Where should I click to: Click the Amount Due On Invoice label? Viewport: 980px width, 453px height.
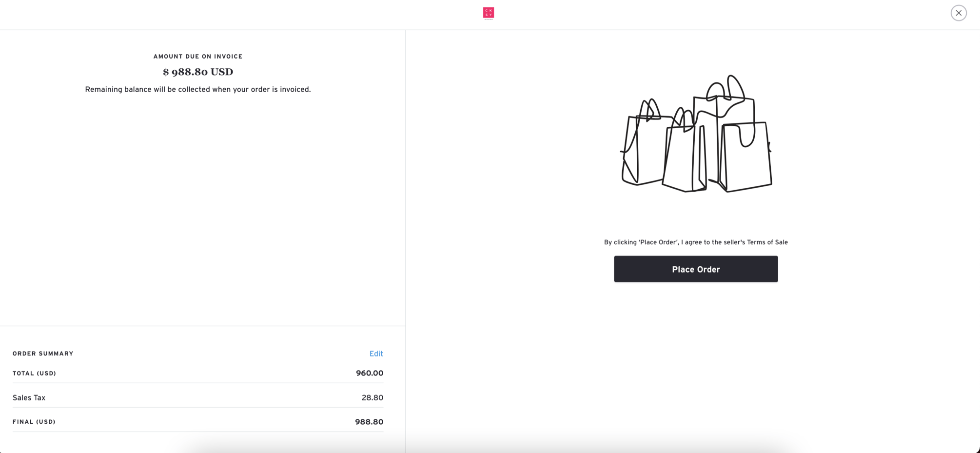coord(198,57)
